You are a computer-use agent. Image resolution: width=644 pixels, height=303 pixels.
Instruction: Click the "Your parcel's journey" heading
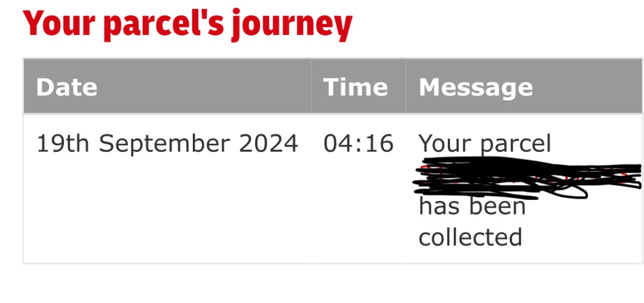point(187,25)
